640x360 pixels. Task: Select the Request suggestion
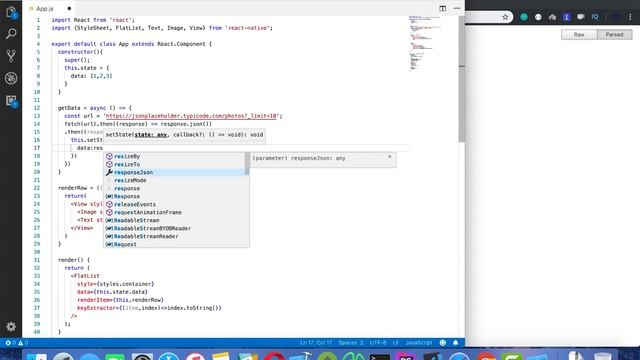174,244
